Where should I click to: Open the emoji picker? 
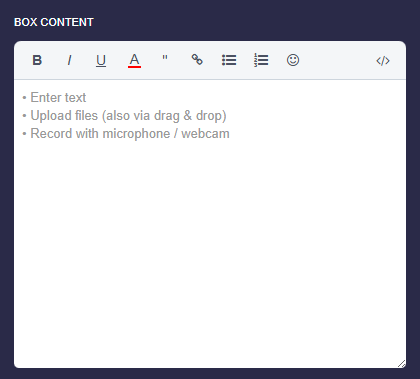tap(293, 60)
